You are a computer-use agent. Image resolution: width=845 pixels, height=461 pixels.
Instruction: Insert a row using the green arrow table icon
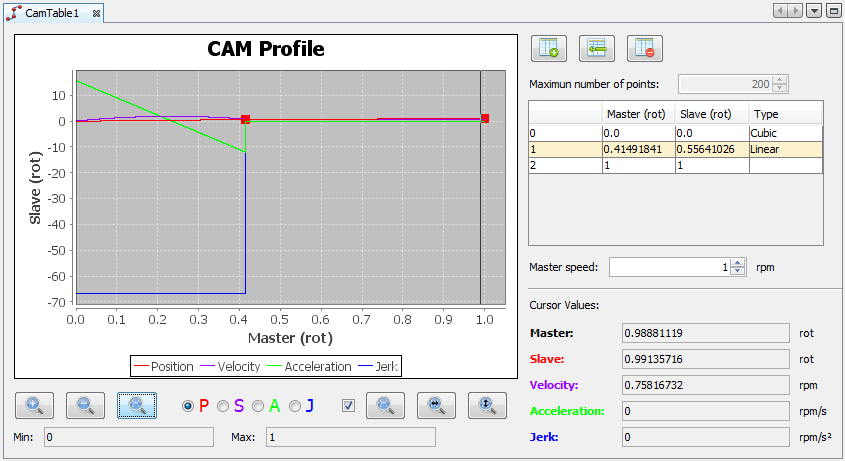point(597,49)
